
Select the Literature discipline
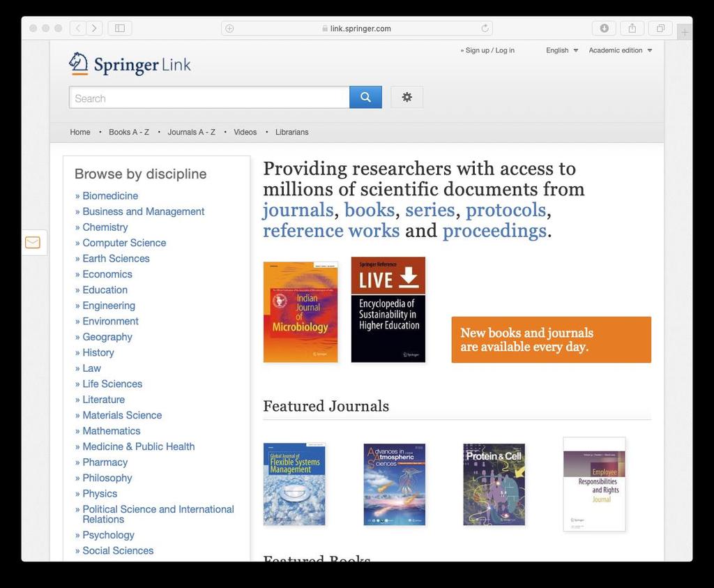coord(104,400)
